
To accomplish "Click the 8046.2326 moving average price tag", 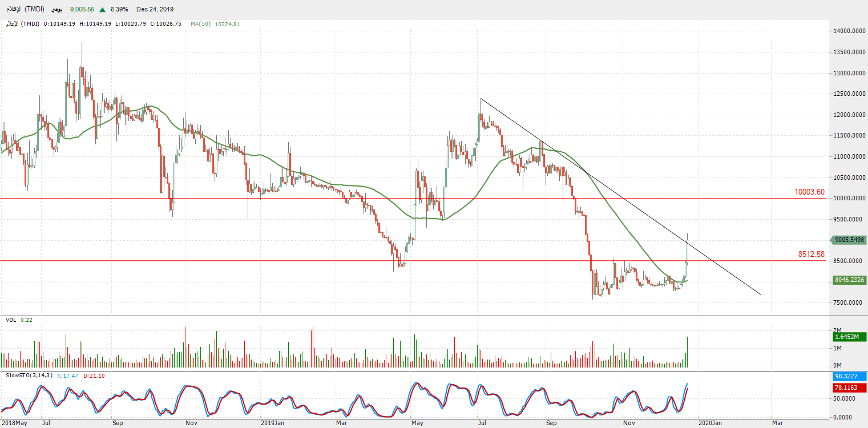I will tap(849, 280).
